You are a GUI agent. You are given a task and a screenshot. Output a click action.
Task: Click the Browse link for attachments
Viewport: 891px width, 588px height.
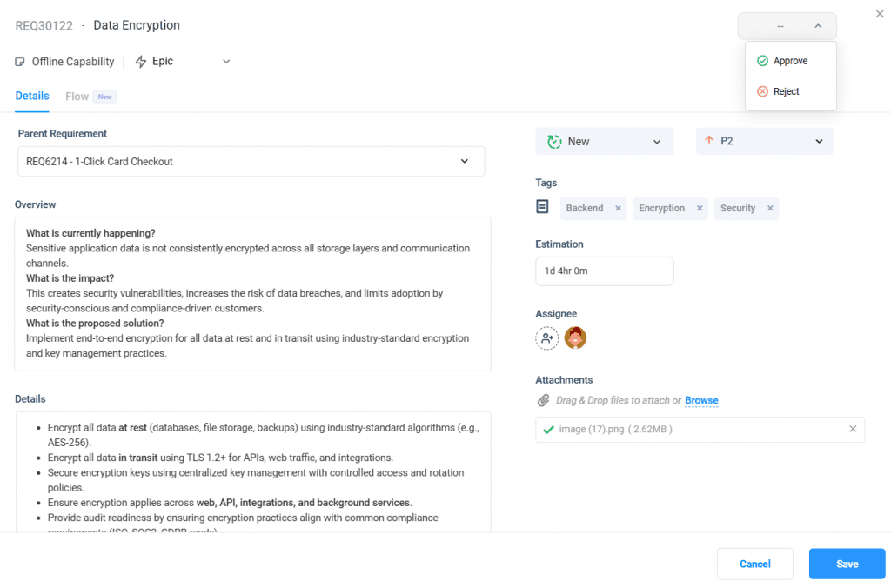pyautogui.click(x=701, y=400)
